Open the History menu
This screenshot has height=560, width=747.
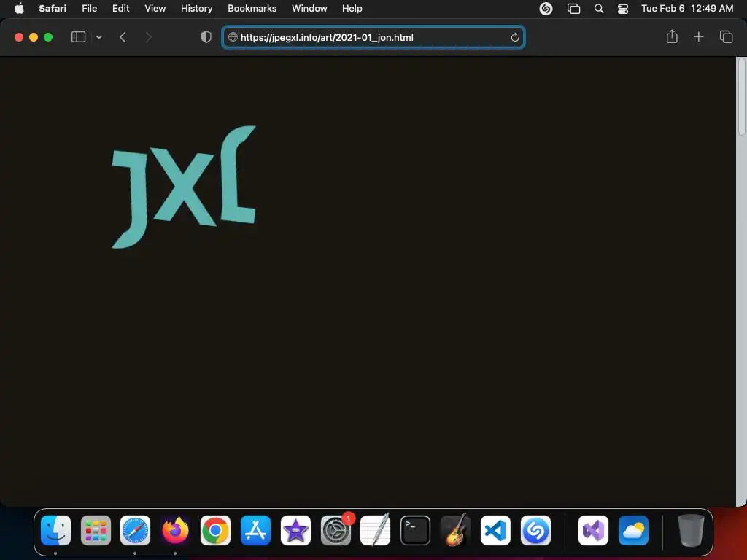click(x=196, y=8)
